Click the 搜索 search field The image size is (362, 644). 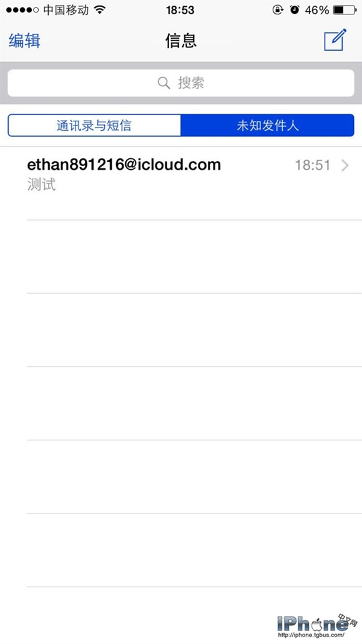(181, 83)
